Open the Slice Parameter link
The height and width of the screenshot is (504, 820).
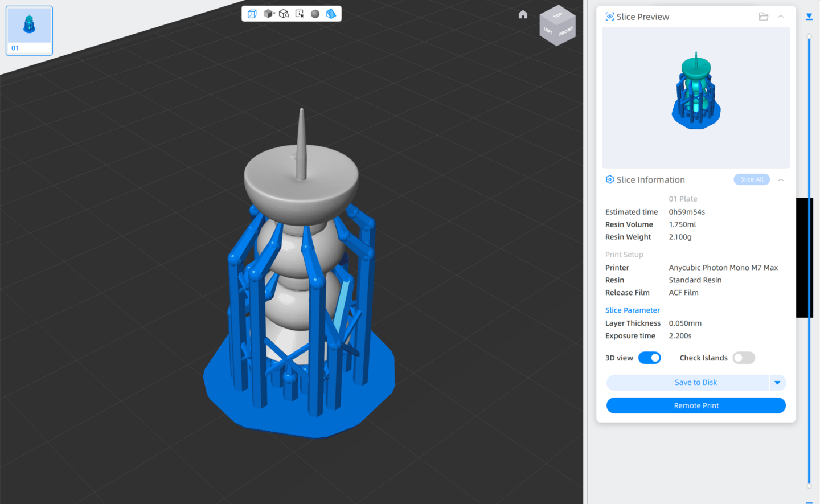coord(632,310)
